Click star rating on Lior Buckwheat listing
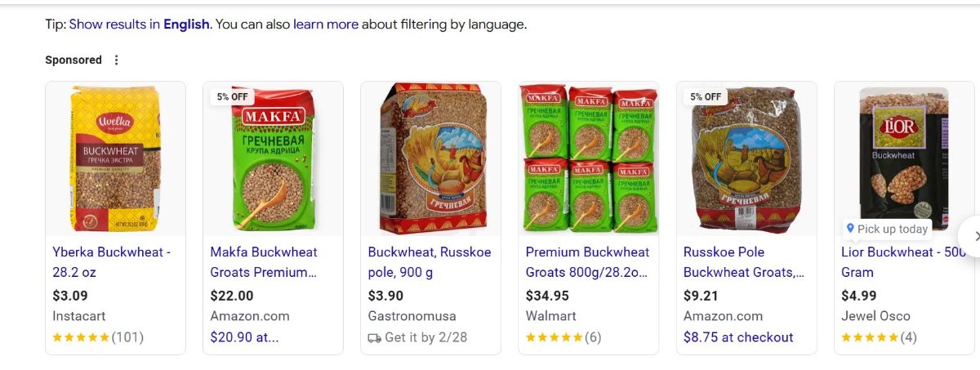The image size is (980, 370). tap(869, 337)
